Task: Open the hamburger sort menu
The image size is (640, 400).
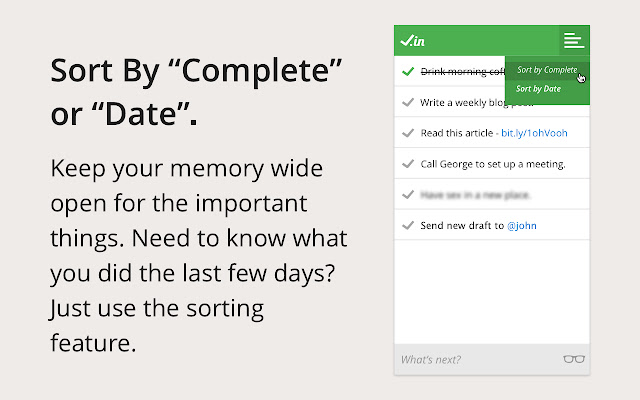Action: pyautogui.click(x=573, y=41)
